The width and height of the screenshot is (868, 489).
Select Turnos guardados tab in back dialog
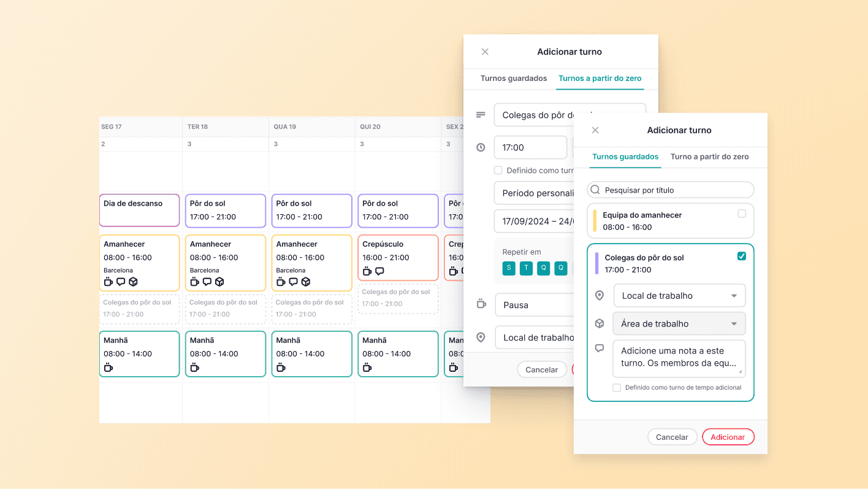[x=513, y=79]
